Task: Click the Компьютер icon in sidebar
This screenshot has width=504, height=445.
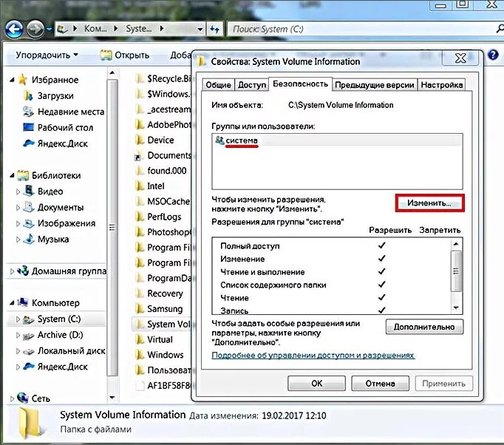Action: [x=23, y=302]
